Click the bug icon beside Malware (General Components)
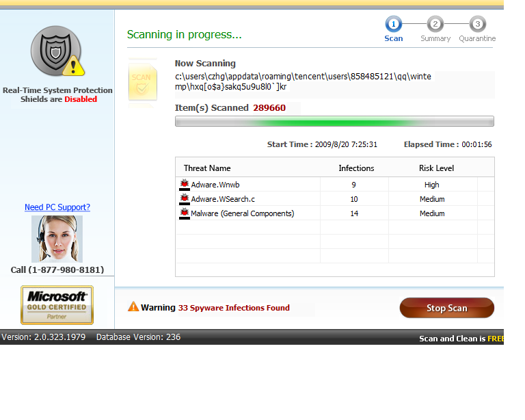This screenshot has width=525, height=420. [x=184, y=213]
